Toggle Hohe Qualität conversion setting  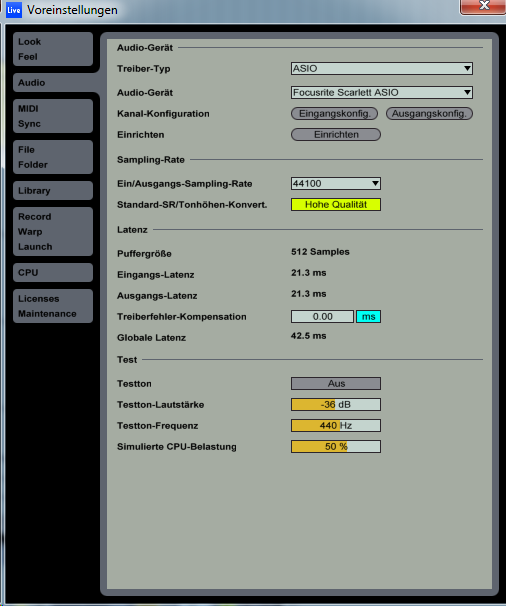pos(336,204)
